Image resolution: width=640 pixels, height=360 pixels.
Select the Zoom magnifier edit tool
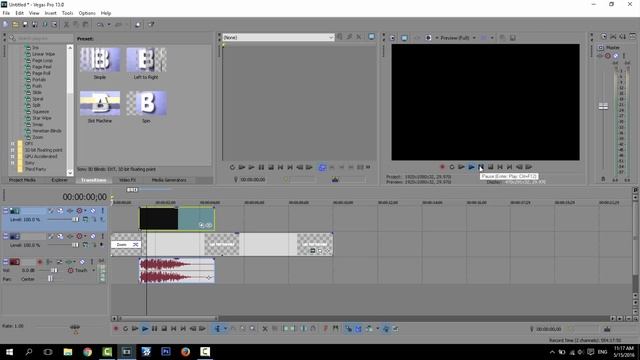click(x=252, y=329)
